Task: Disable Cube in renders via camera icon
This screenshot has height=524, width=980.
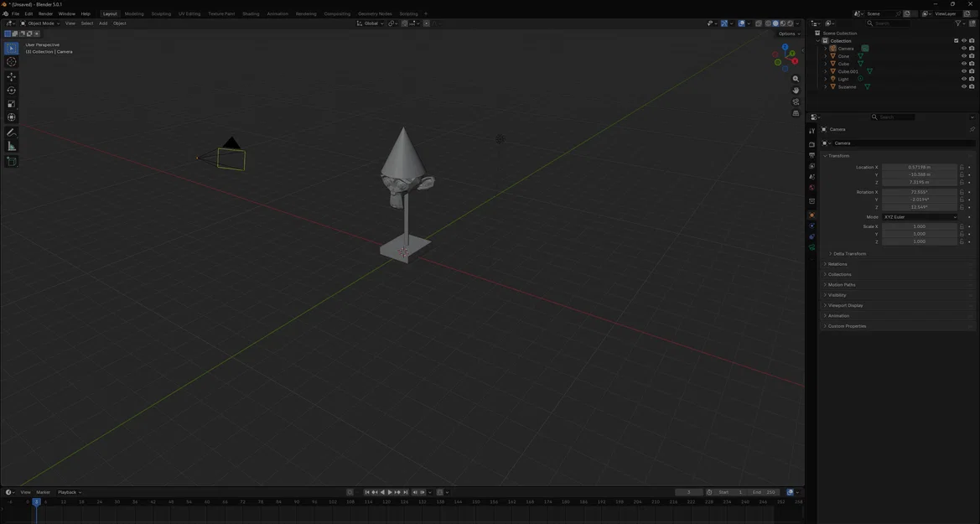Action: (972, 63)
